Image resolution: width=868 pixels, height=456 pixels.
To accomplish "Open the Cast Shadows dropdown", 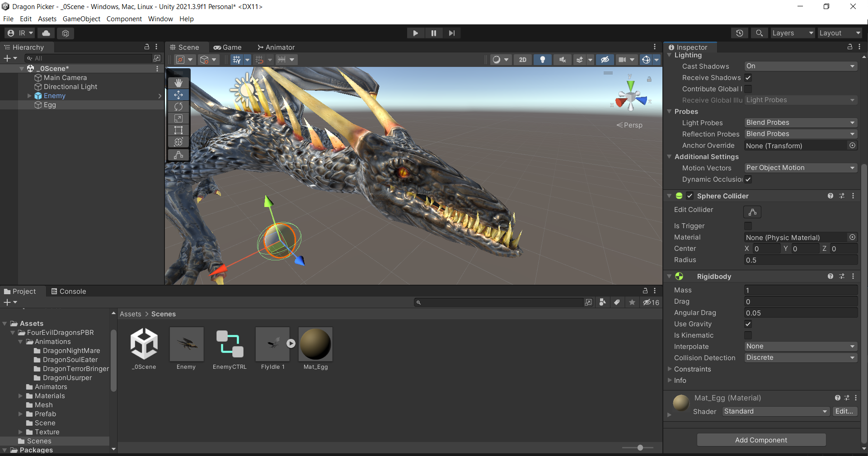I will (x=800, y=66).
